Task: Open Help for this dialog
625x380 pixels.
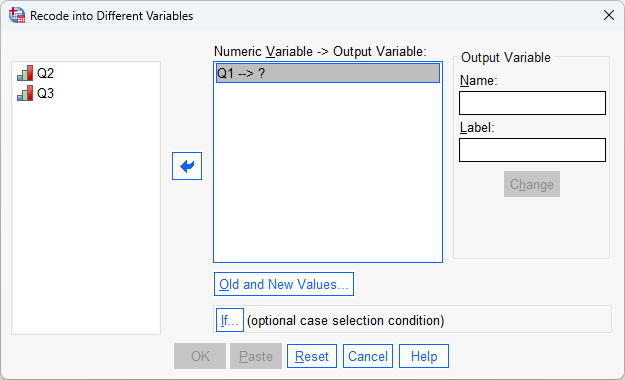Action: [x=424, y=356]
